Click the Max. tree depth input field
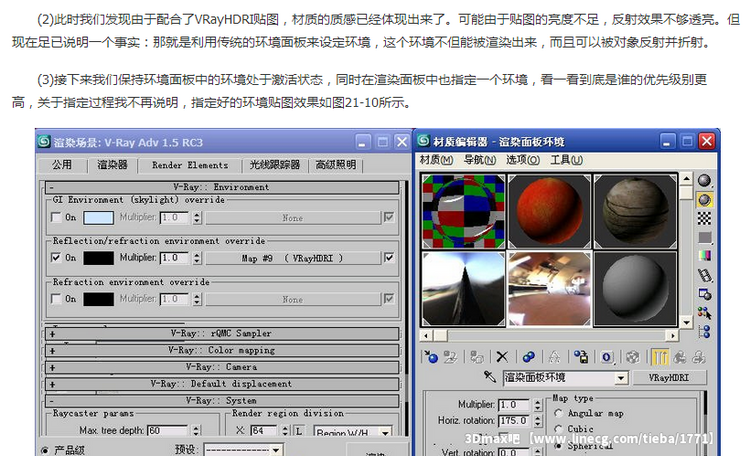750x456 pixels. point(168,431)
